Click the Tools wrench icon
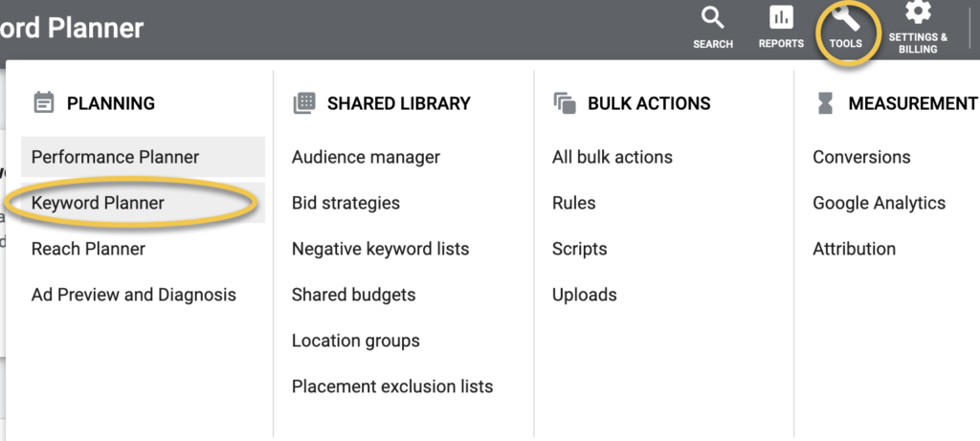Viewport: 980px width, 441px height. tap(845, 18)
